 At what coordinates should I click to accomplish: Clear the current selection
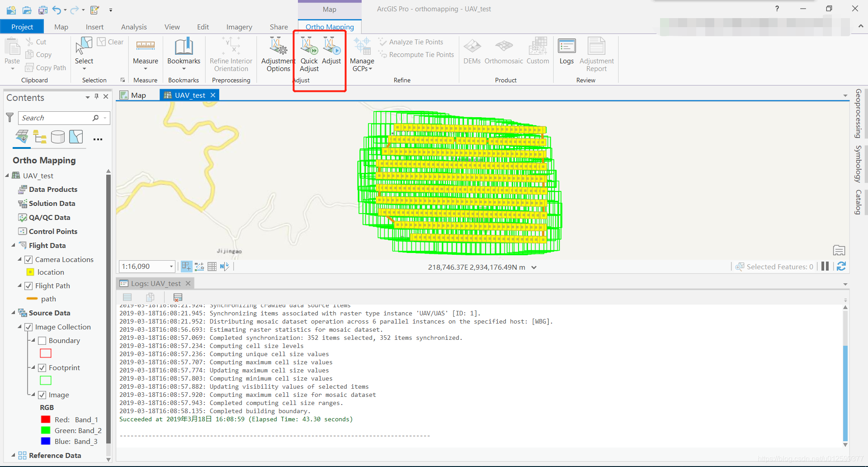tap(110, 42)
